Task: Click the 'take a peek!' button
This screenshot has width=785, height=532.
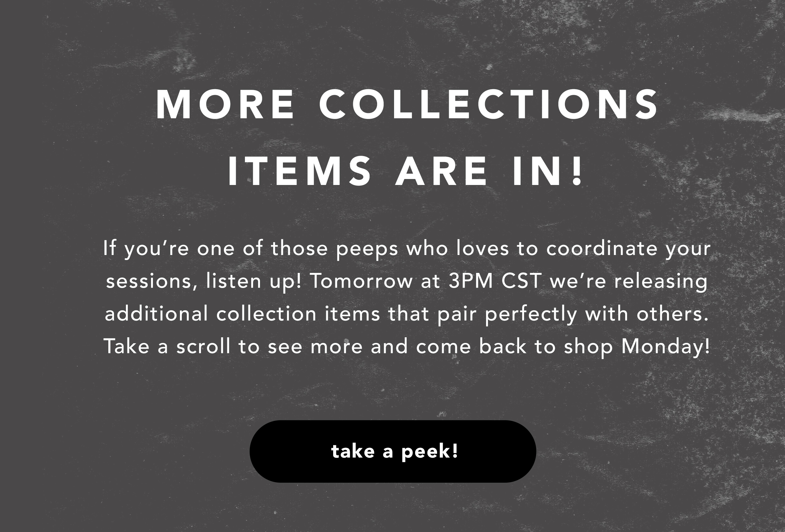Action: coord(392,451)
